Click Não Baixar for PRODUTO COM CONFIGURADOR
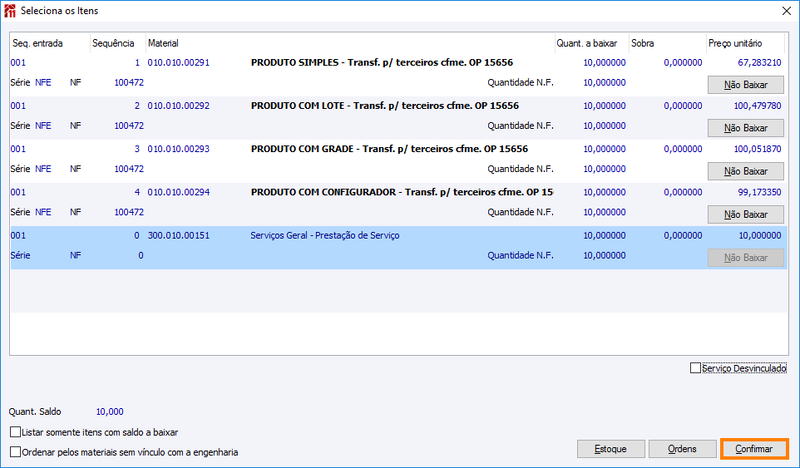The height and width of the screenshot is (468, 800). [745, 215]
